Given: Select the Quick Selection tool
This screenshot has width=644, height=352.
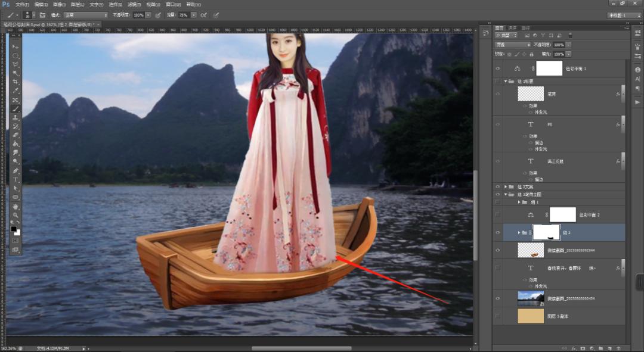Looking at the screenshot, I should pos(15,73).
